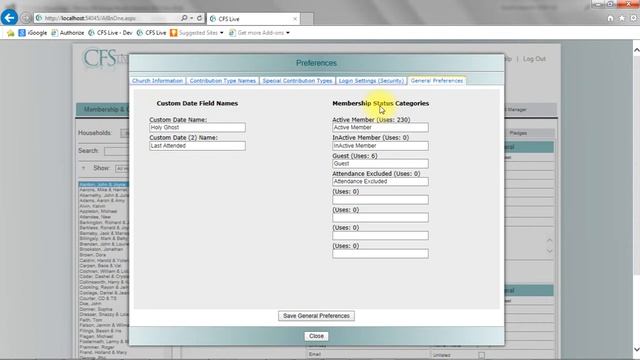This screenshot has width=640, height=360.
Task: Open the address bar autocomplete dropdown arrow
Action: tap(191, 18)
